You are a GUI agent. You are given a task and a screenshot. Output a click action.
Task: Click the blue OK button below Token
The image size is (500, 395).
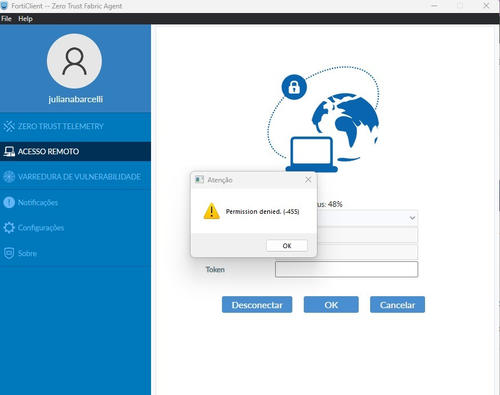point(331,305)
